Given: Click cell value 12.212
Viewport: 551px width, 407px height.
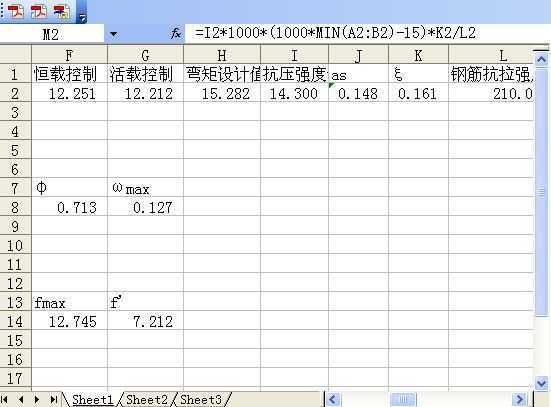Looking at the screenshot, I should click(x=145, y=93).
